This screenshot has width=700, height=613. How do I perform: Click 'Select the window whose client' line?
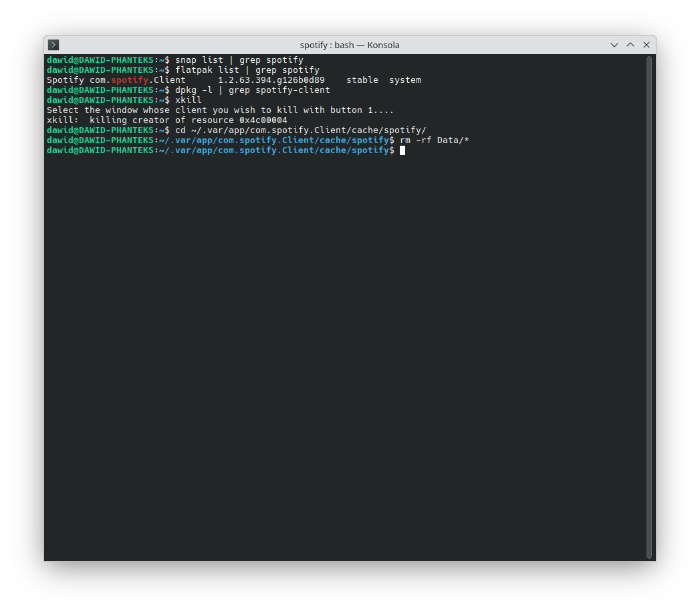click(221, 110)
